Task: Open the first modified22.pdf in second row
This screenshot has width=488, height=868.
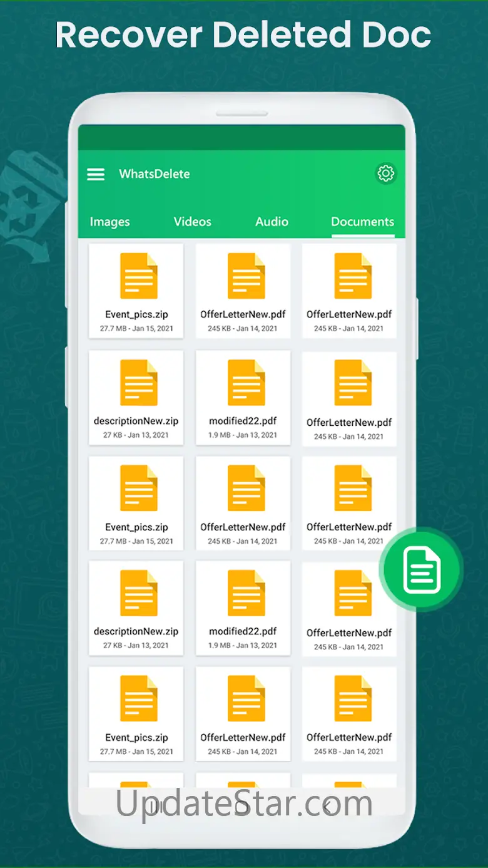Action: click(243, 398)
